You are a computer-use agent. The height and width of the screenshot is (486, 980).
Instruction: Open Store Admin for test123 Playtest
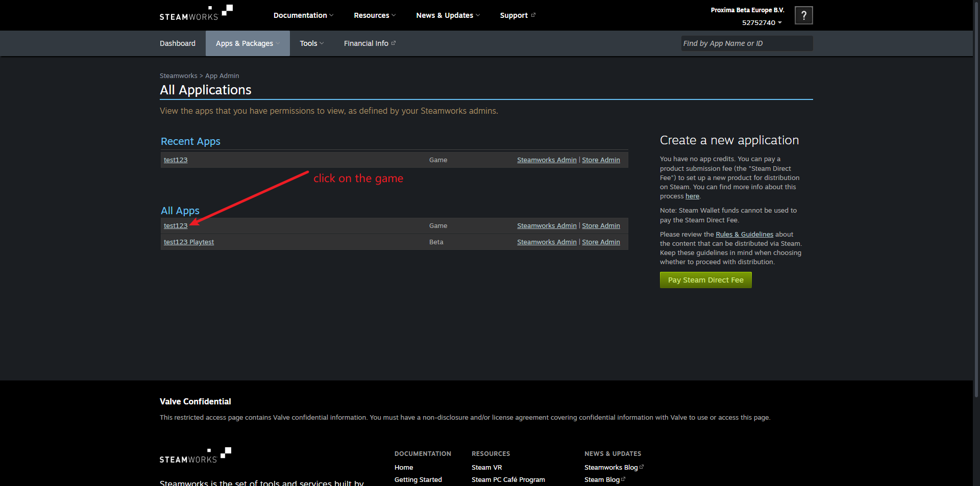(x=601, y=242)
